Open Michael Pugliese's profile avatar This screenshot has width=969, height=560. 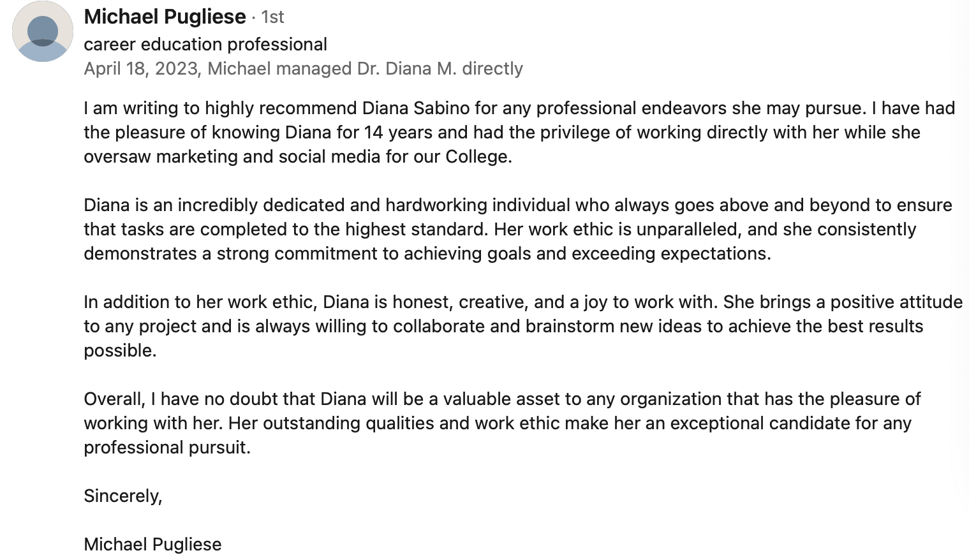pyautogui.click(x=43, y=31)
